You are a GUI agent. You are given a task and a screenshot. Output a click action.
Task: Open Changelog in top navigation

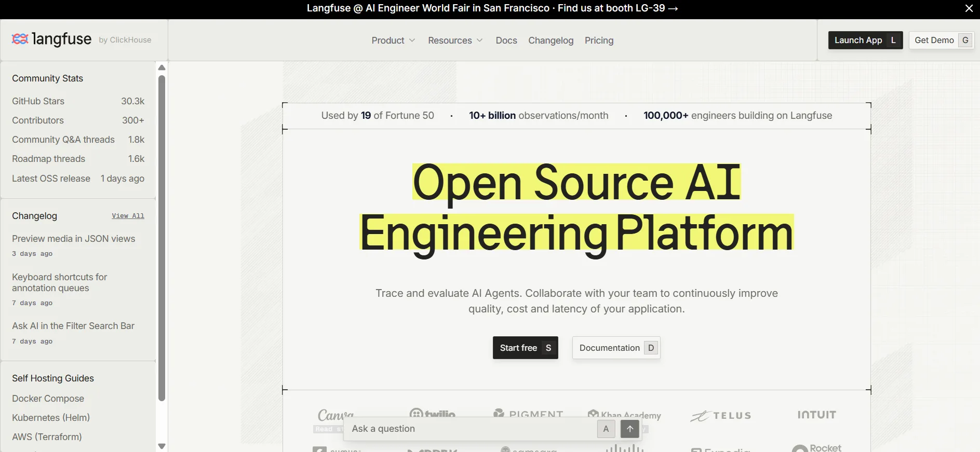[x=551, y=40]
